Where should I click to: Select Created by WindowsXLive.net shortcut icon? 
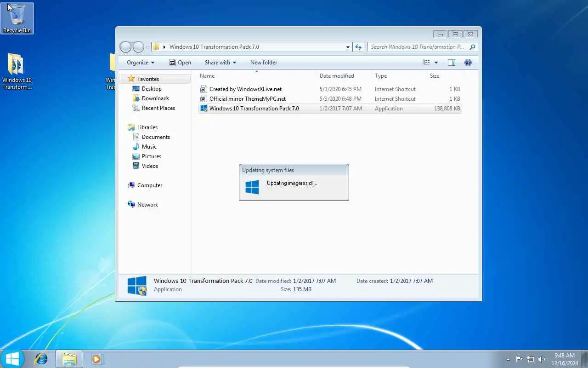[204, 89]
